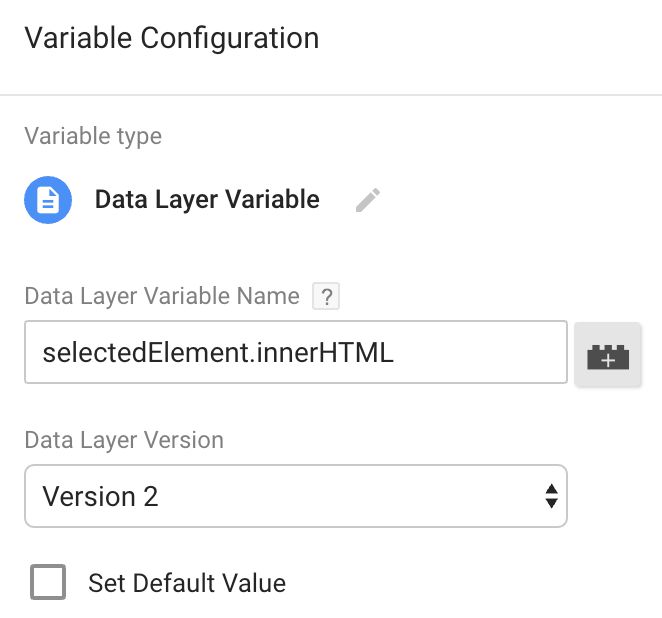Open the question mark help for Variable Name

[x=326, y=296]
